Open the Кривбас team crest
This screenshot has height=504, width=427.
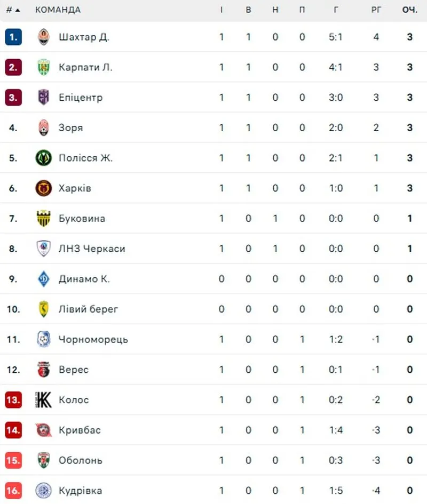[x=43, y=430]
